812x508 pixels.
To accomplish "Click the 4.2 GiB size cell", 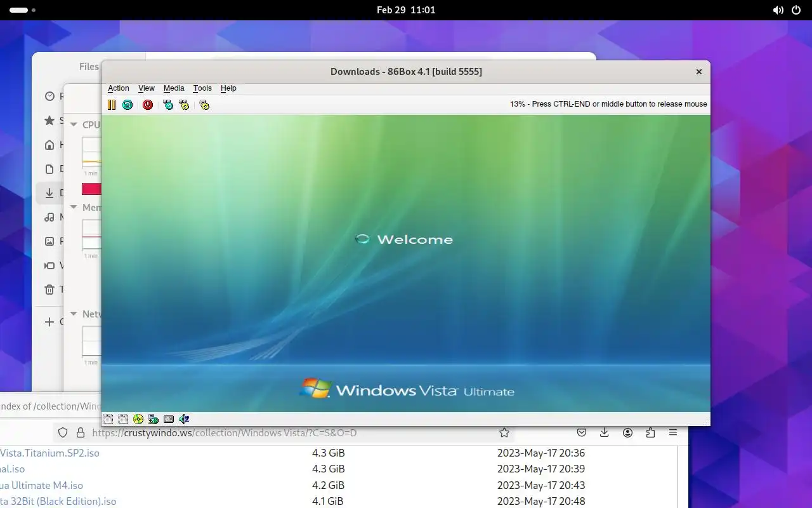I will tap(328, 485).
